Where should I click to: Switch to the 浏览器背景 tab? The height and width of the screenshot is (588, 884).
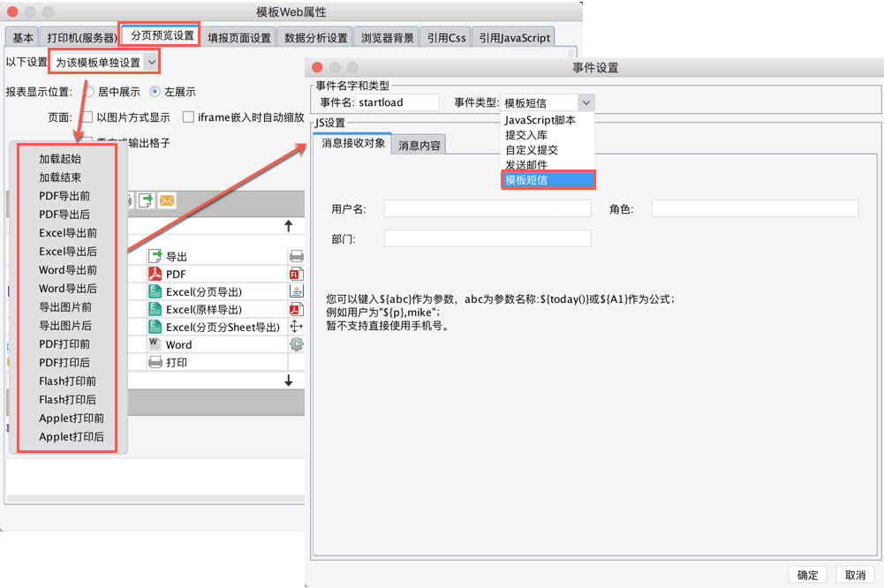(x=388, y=38)
